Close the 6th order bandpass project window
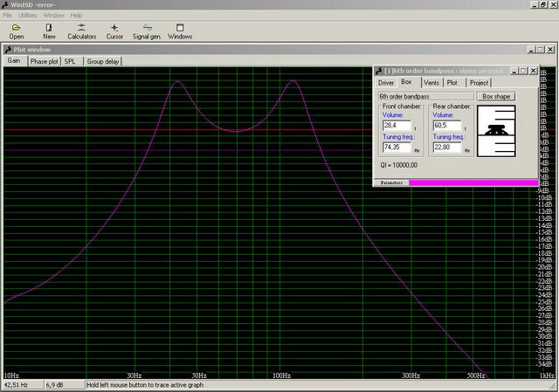 (x=534, y=71)
